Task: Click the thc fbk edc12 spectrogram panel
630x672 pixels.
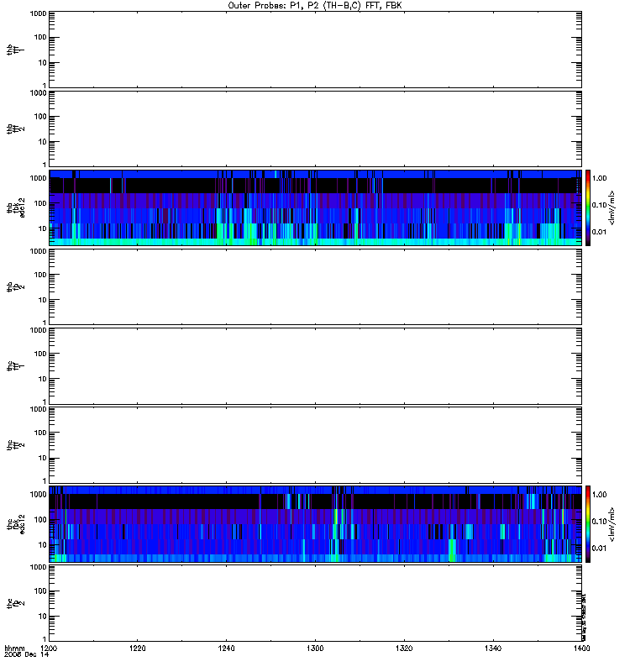Action: click(316, 523)
